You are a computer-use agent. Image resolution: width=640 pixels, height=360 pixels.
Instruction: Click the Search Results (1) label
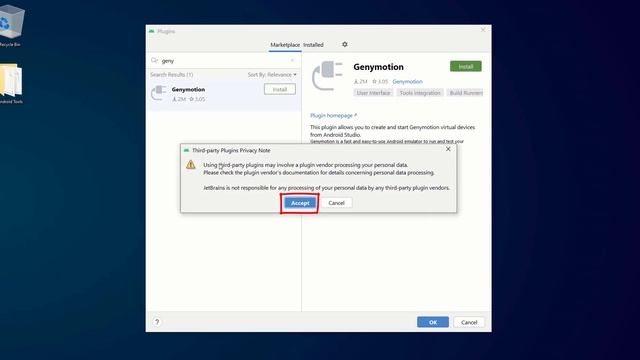pos(171,75)
